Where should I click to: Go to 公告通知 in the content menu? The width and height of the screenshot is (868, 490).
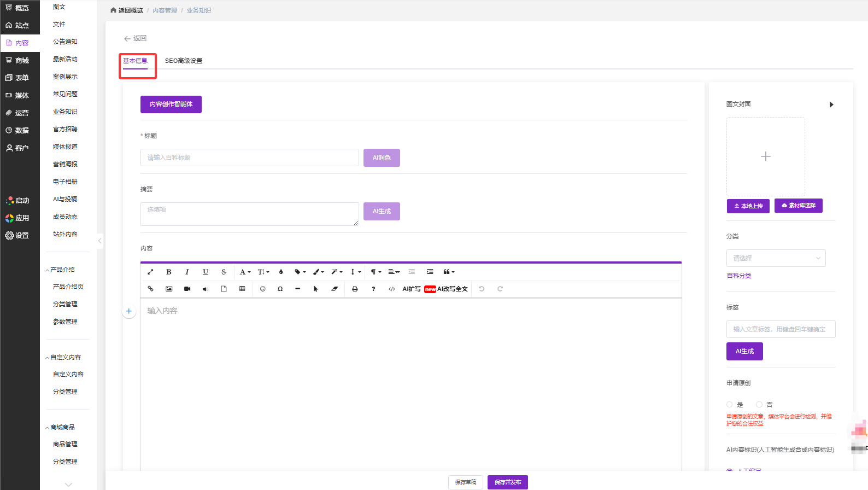pyautogui.click(x=65, y=42)
